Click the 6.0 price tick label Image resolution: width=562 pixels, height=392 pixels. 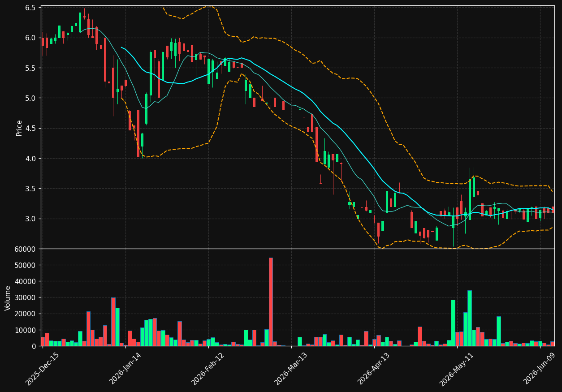[31, 38]
